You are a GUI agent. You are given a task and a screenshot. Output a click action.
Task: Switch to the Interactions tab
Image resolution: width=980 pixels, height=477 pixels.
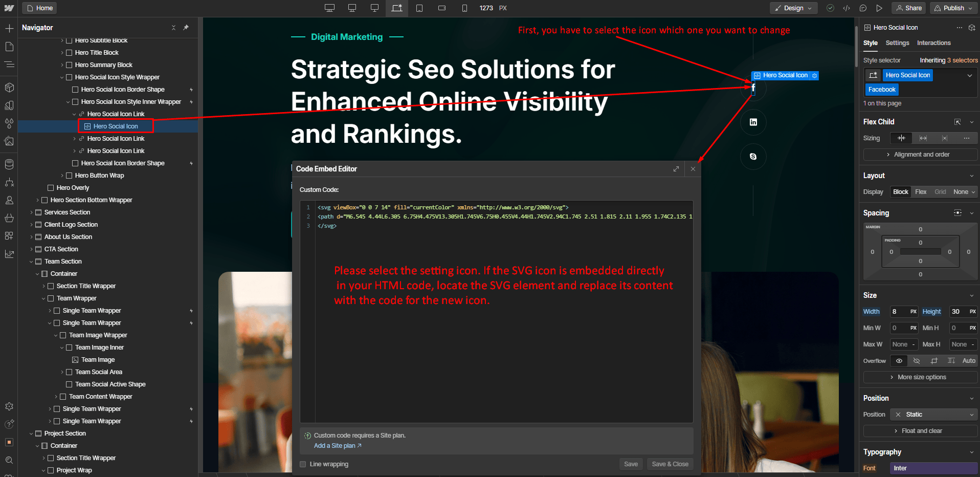[933, 43]
